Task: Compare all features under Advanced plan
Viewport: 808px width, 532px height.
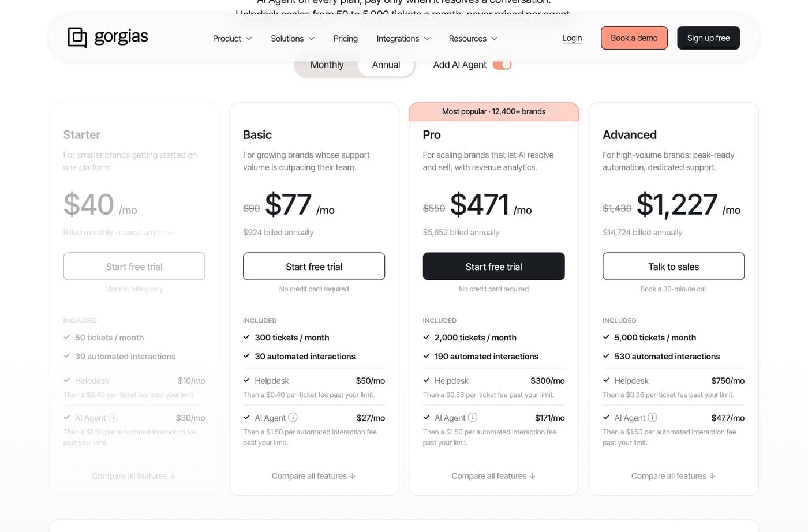Action: click(x=674, y=476)
